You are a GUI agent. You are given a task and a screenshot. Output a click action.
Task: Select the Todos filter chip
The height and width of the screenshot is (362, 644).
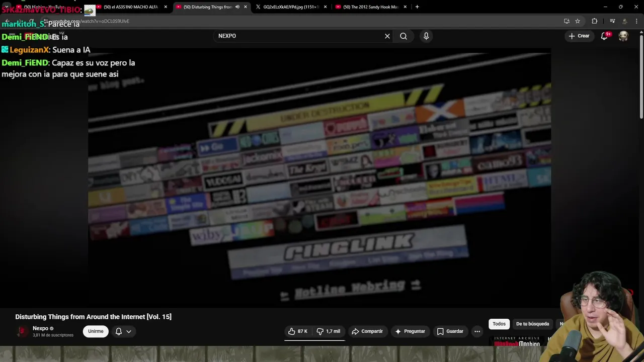click(x=499, y=324)
